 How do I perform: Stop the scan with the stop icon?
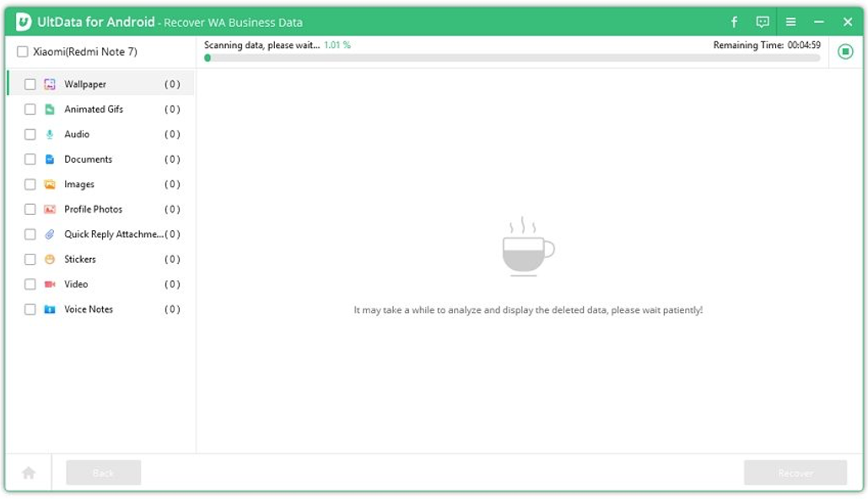pyautogui.click(x=844, y=51)
